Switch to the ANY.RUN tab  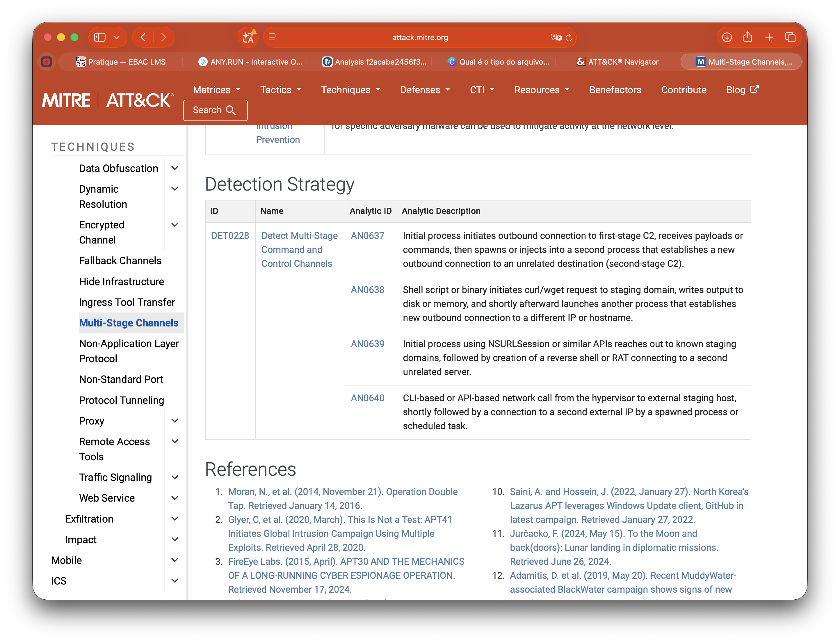[x=250, y=62]
